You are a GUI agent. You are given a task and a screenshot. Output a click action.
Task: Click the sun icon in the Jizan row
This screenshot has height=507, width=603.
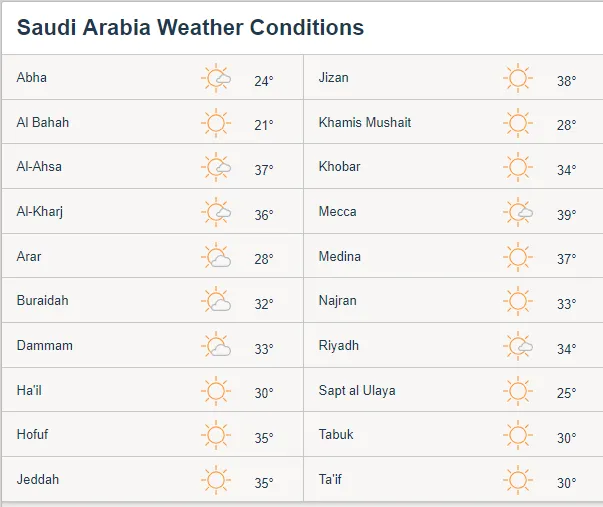click(518, 78)
